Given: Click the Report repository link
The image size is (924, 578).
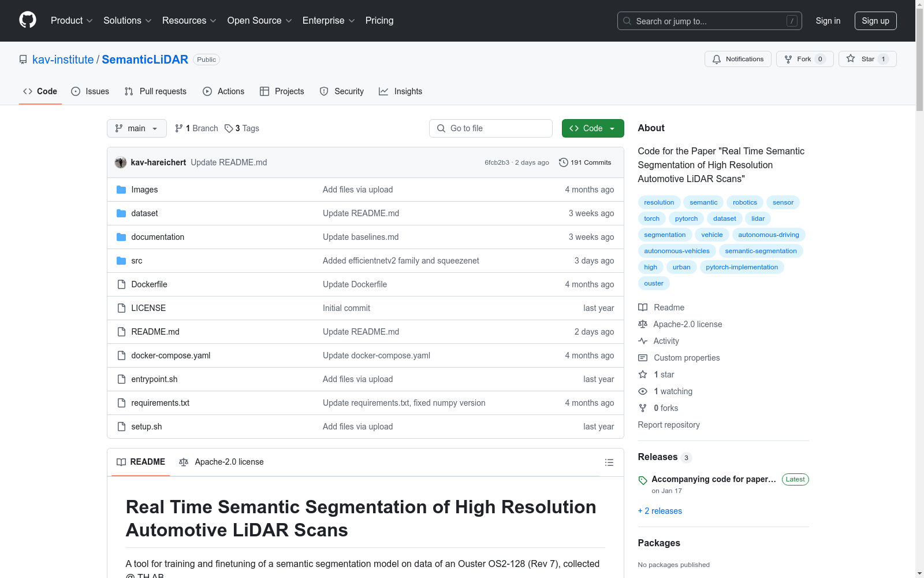Looking at the screenshot, I should tap(669, 425).
